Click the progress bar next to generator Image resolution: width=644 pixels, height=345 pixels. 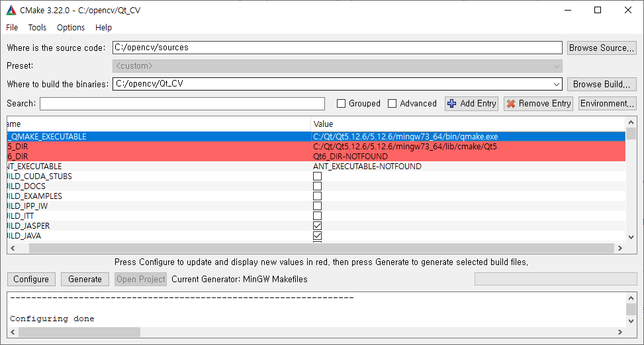pos(555,279)
